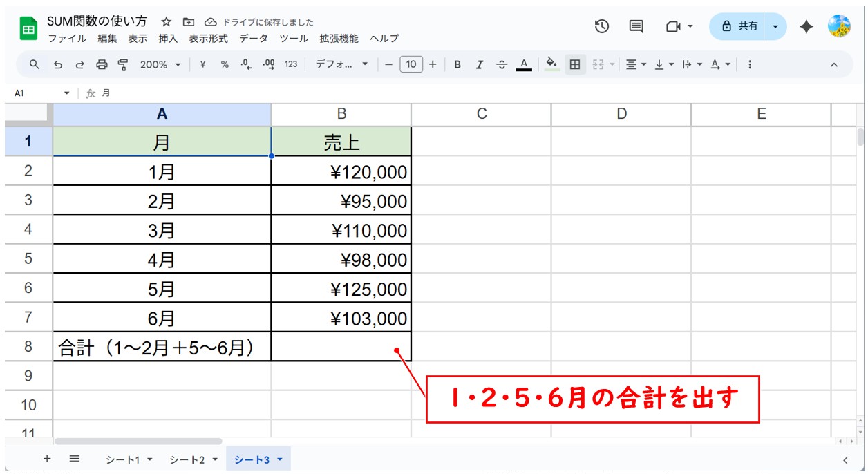Open the horizontal align dropdown

[635, 64]
